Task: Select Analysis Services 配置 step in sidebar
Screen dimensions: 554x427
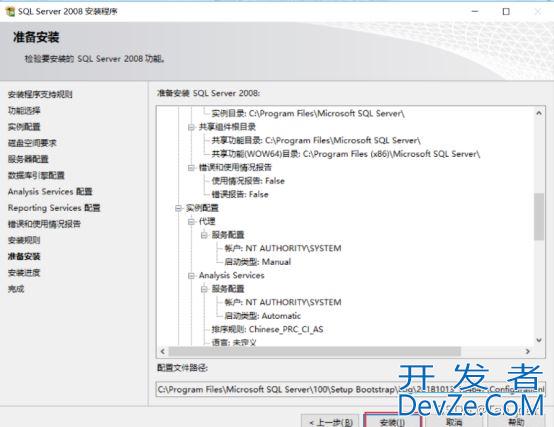Action: 50,192
